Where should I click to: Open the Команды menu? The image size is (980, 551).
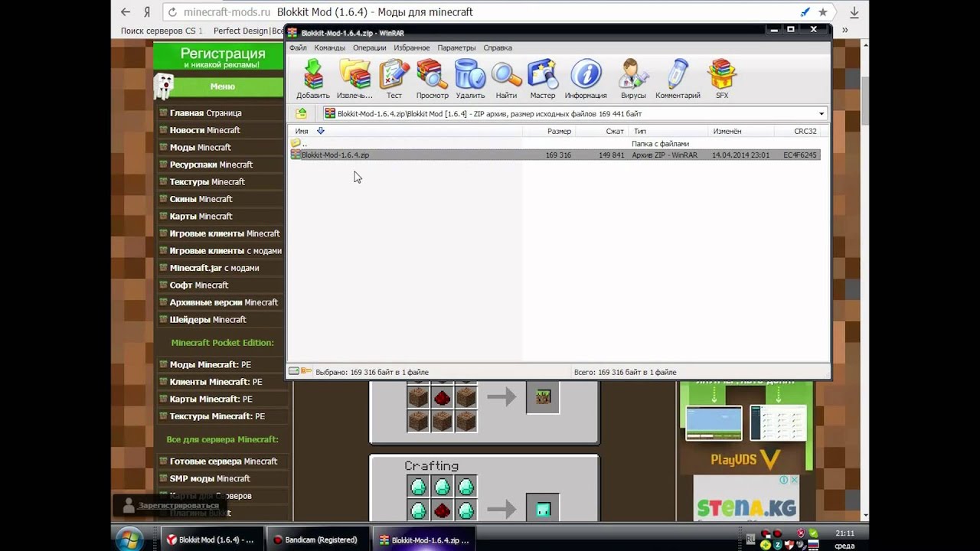pos(329,47)
